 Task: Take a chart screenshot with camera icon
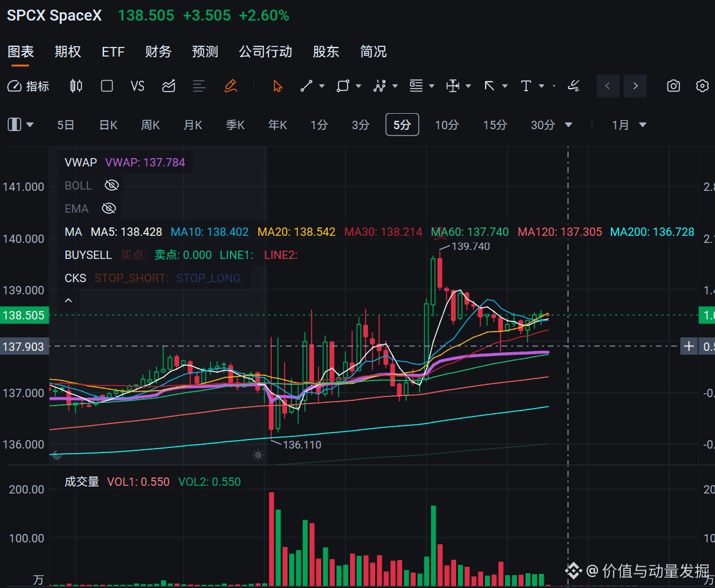click(673, 85)
